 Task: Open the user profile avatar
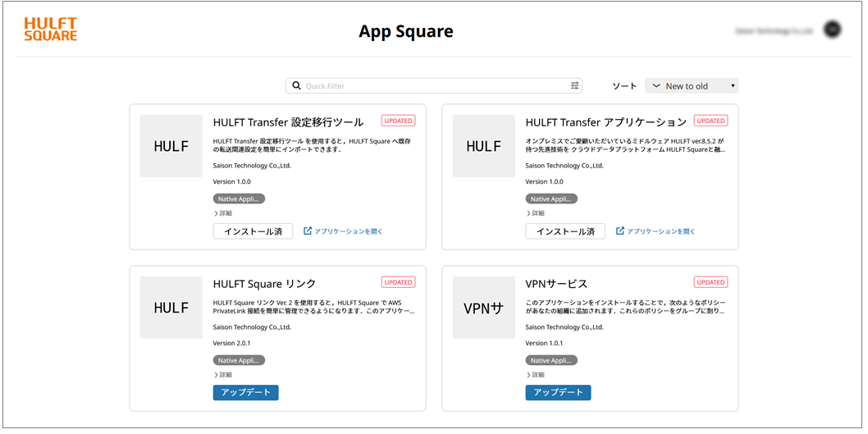point(832,30)
